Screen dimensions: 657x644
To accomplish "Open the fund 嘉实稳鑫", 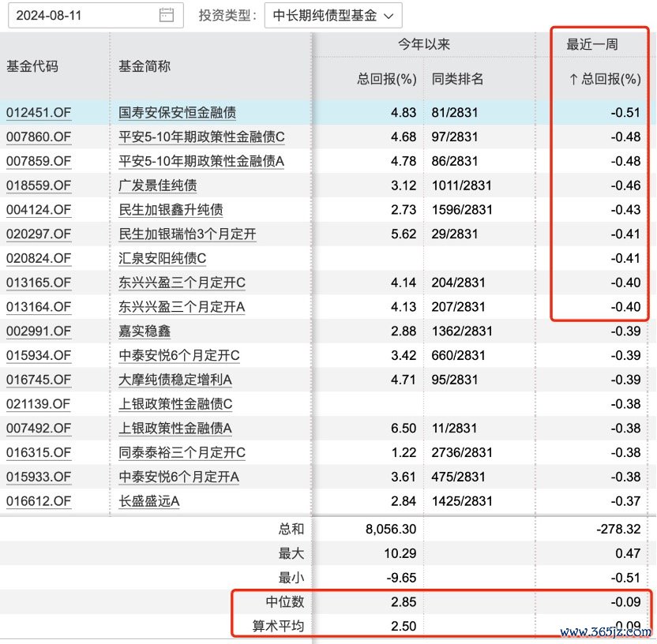I will click(145, 331).
